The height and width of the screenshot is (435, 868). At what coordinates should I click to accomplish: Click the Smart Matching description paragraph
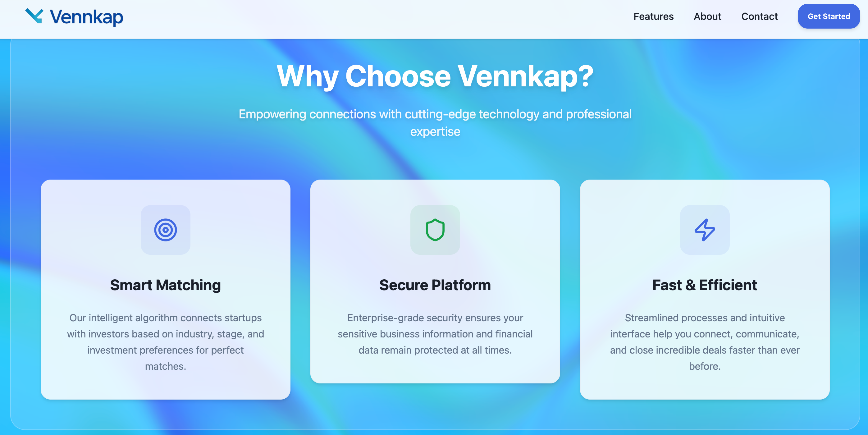[x=166, y=342]
